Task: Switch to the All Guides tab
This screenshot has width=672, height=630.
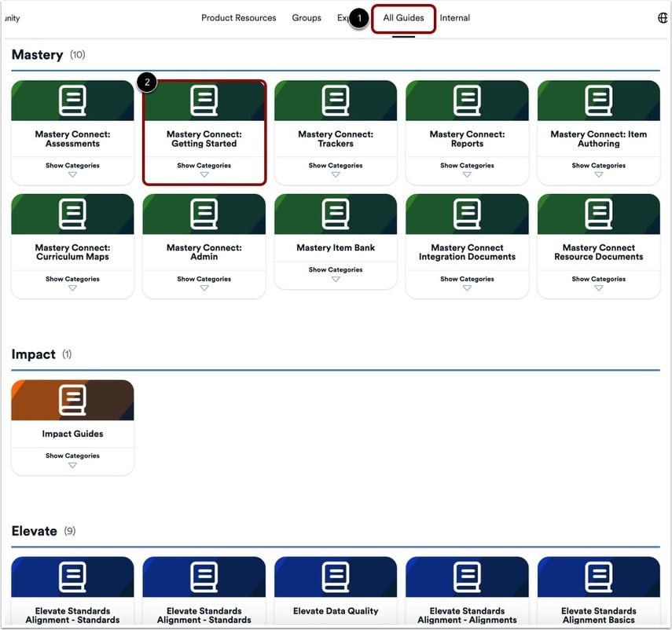Action: coord(403,18)
